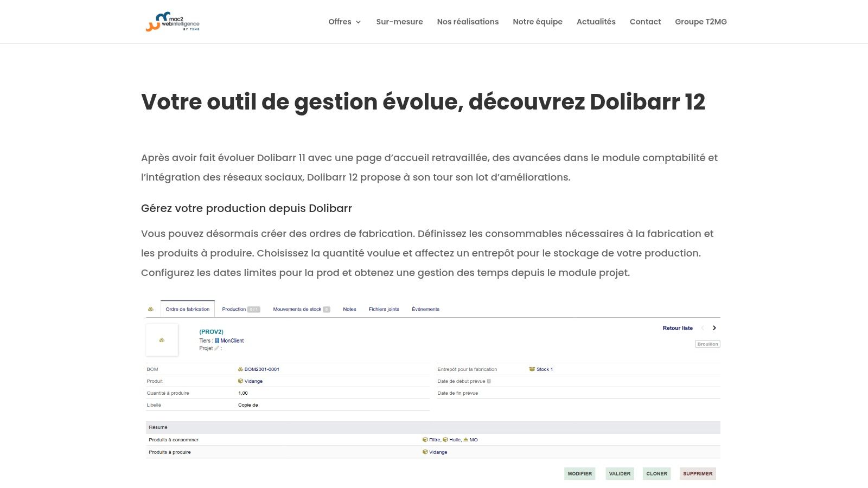
Task: Click the (PROV2) reference title
Action: [211, 332]
